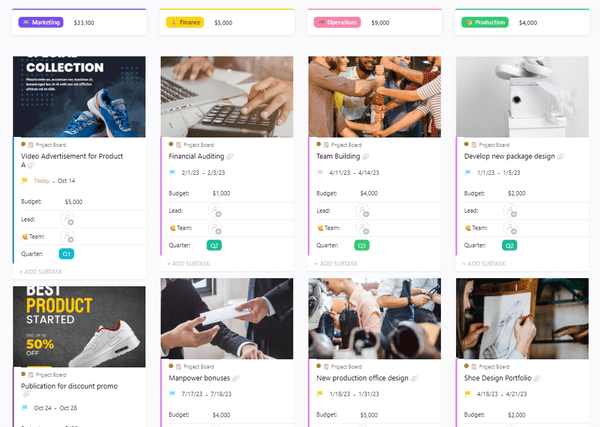
Task: Assign a Lead on Financial Auditing card
Action: (x=215, y=211)
